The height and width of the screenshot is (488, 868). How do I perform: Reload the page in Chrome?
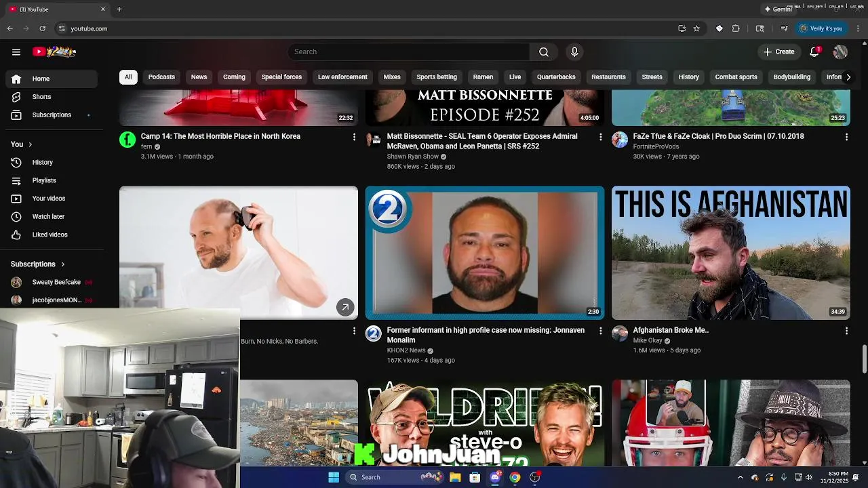pos(43,28)
